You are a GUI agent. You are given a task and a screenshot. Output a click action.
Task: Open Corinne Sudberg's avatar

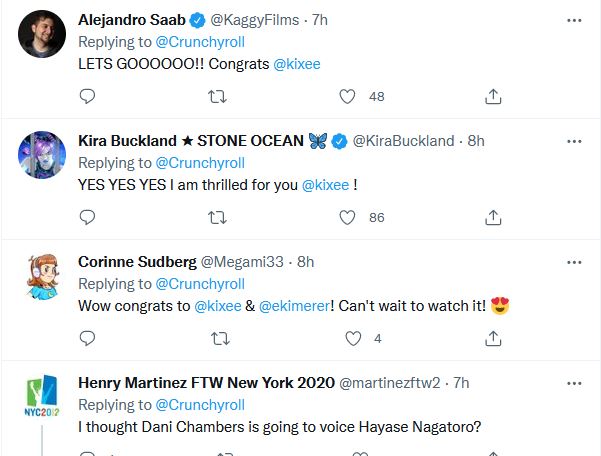42,277
